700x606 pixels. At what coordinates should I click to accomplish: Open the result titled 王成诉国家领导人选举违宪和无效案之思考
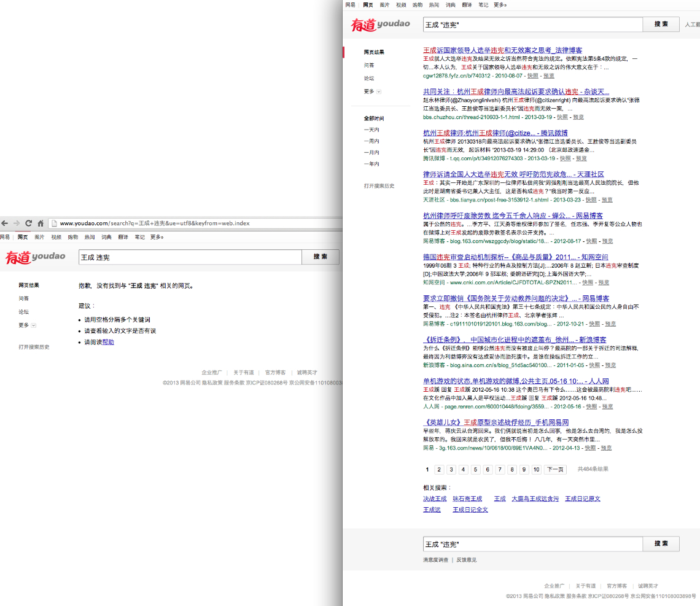point(503,50)
